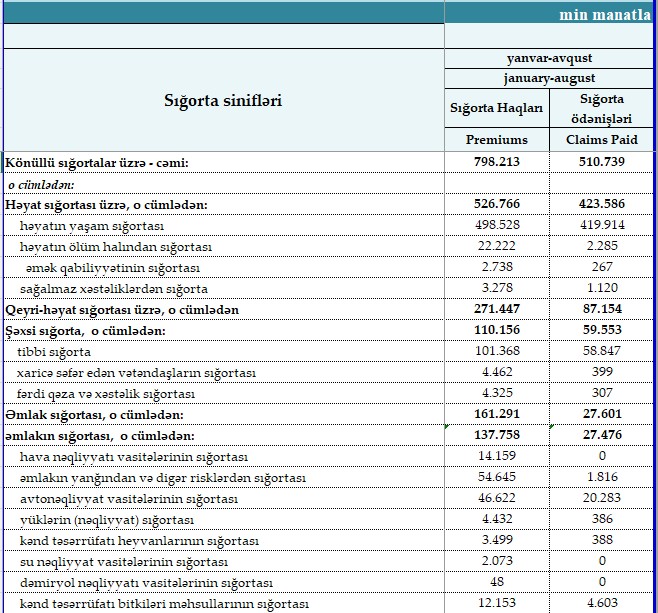The width and height of the screenshot is (658, 613).
Task: Select the claims cell showing 20.283
Action: point(601,499)
